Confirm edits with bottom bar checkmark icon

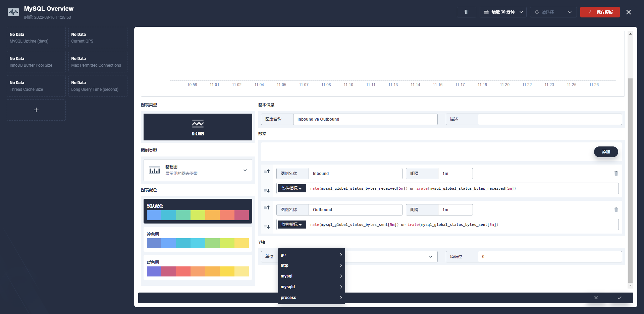coord(620,298)
